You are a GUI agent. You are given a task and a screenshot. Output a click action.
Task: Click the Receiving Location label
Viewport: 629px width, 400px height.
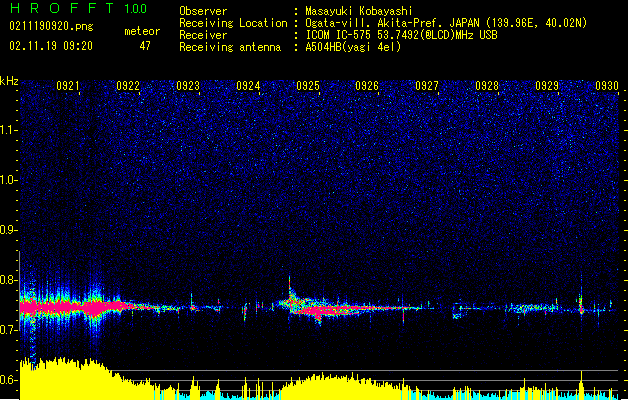233,23
